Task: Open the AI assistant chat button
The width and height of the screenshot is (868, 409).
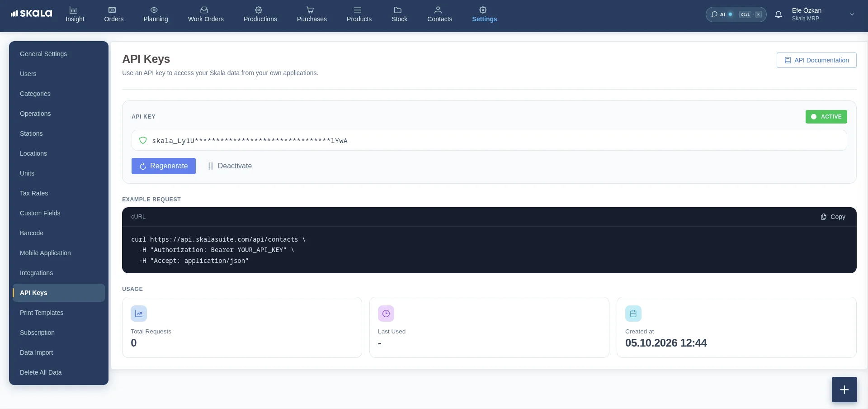Action: 736,14
